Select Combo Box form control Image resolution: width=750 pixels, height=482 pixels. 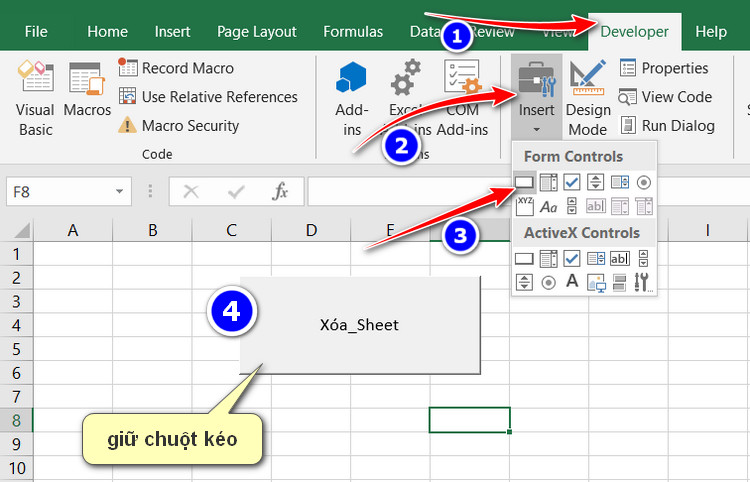pos(548,182)
